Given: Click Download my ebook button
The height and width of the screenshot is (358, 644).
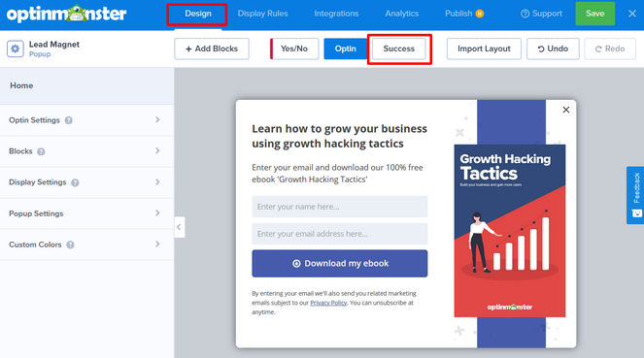Looking at the screenshot, I should (340, 263).
